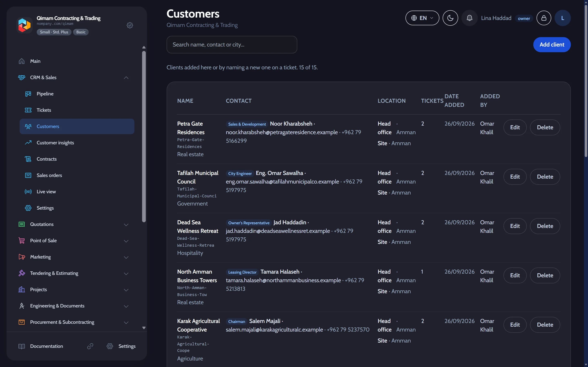Open the L user avatar

(562, 18)
